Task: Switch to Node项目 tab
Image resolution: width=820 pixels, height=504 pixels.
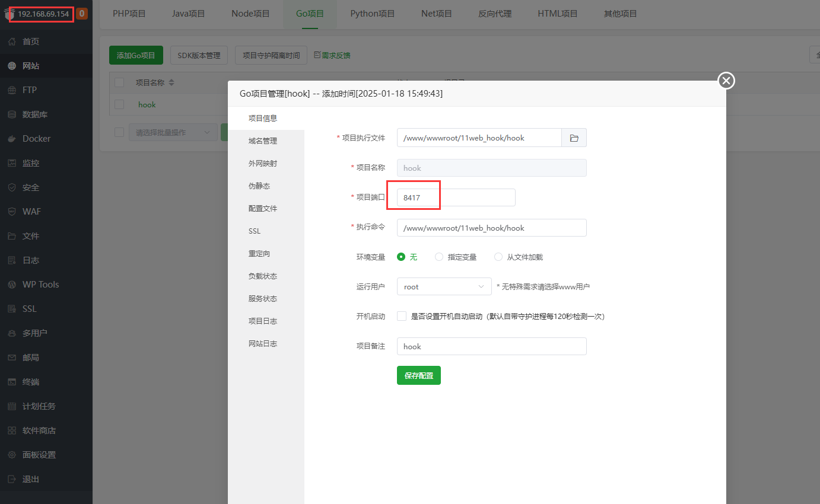Action: click(250, 13)
